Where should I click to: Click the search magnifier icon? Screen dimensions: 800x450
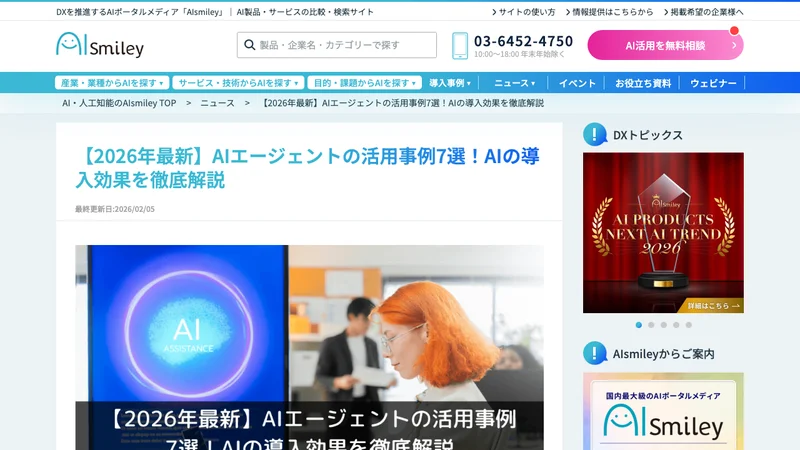point(249,45)
